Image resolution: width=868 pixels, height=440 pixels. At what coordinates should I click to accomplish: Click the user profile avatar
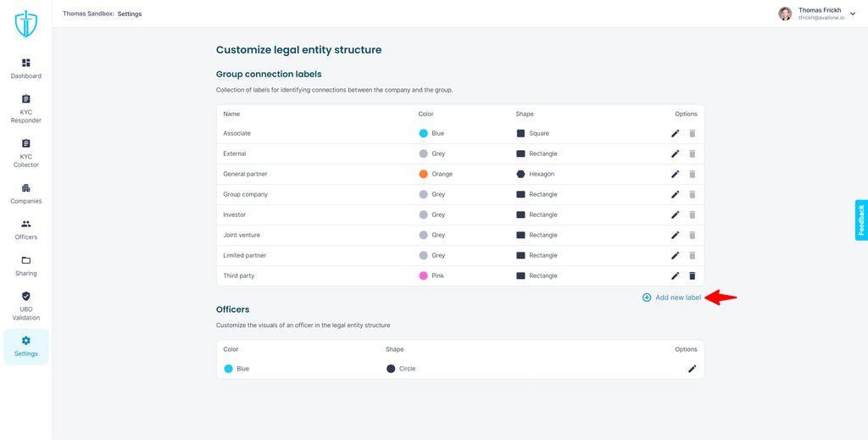[x=785, y=14]
